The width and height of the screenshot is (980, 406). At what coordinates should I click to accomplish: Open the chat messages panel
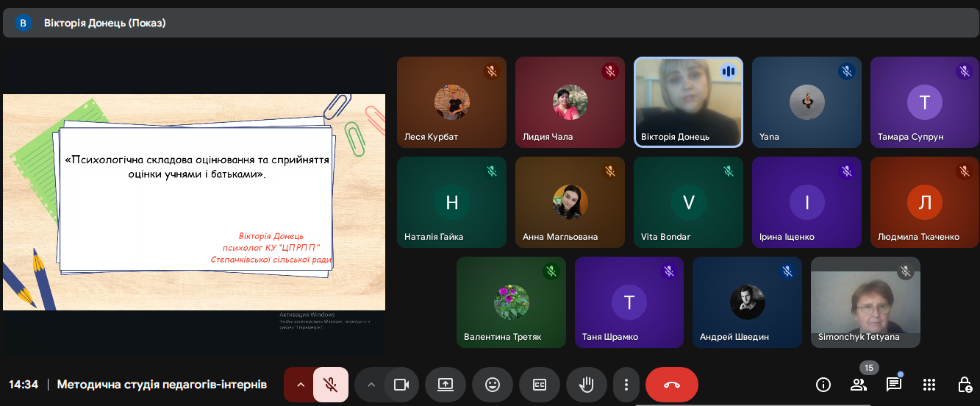(894, 385)
